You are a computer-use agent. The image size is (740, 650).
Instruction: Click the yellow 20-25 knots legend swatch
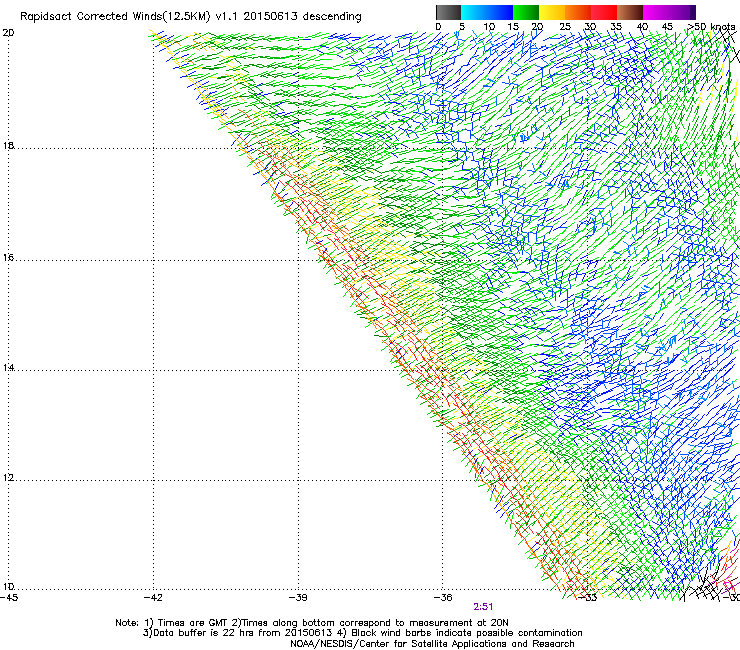pyautogui.click(x=552, y=12)
